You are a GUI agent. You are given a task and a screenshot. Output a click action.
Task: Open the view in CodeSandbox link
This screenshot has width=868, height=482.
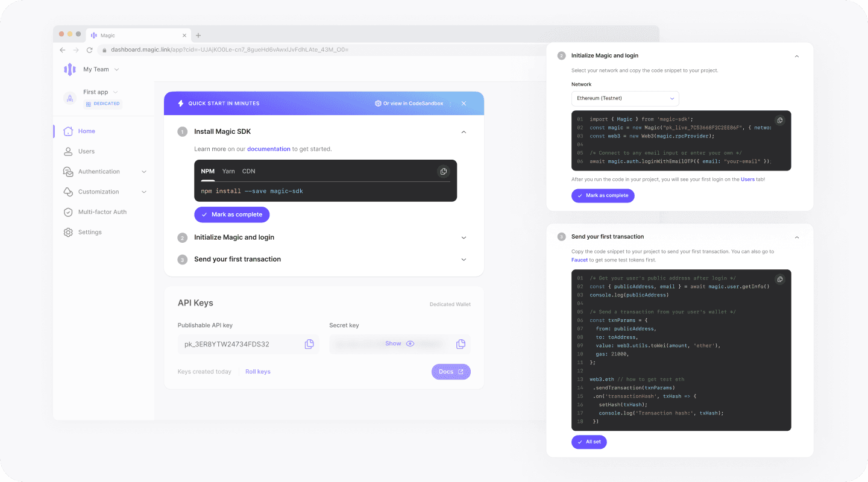pyautogui.click(x=409, y=104)
